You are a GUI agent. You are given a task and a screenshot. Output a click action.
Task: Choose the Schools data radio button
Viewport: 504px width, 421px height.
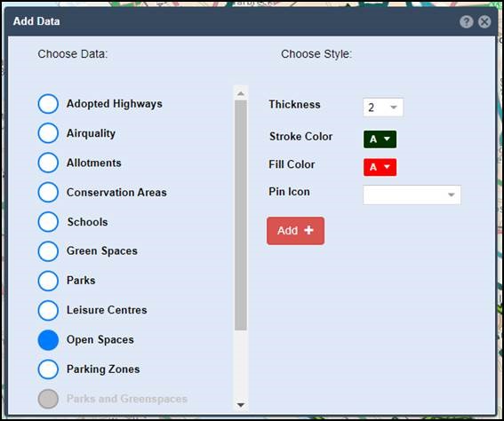48,221
